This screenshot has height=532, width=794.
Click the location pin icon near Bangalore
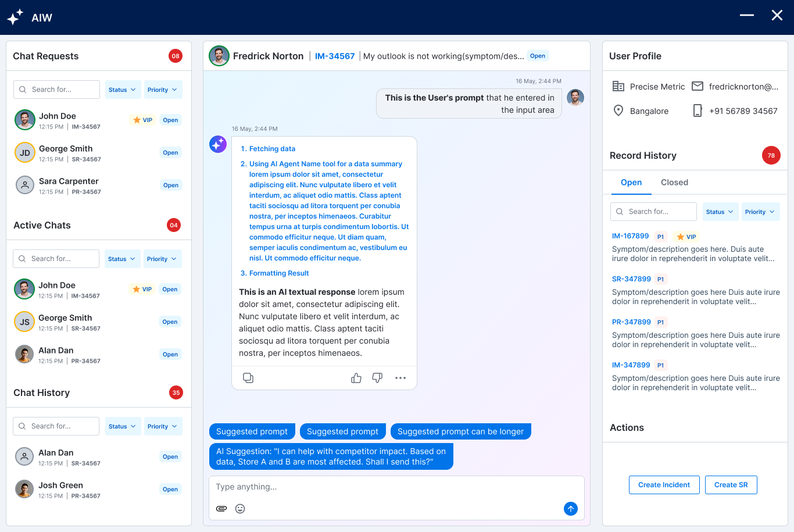[x=618, y=110]
